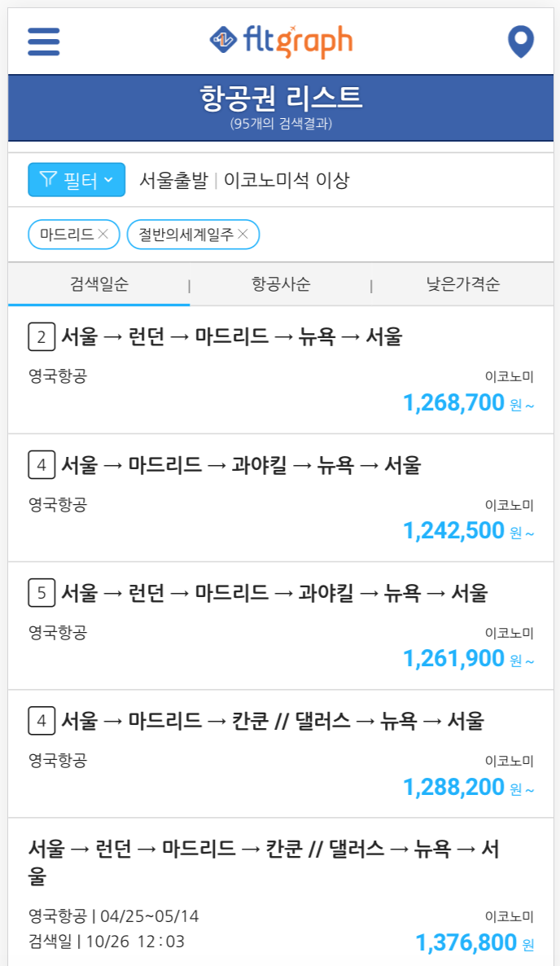
Task: Switch to the 항공사순 sort tab
Action: tap(280, 284)
